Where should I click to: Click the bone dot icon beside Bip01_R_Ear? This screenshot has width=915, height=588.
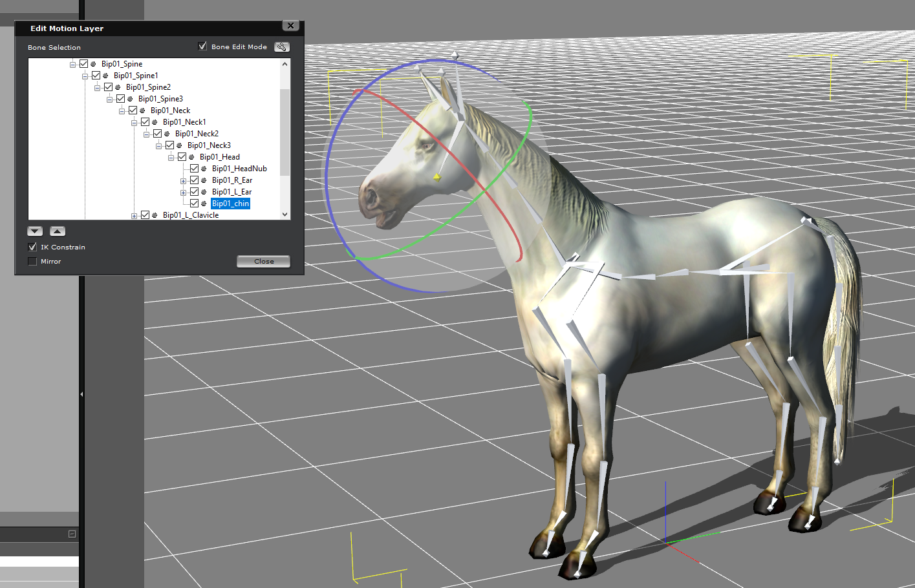point(204,180)
